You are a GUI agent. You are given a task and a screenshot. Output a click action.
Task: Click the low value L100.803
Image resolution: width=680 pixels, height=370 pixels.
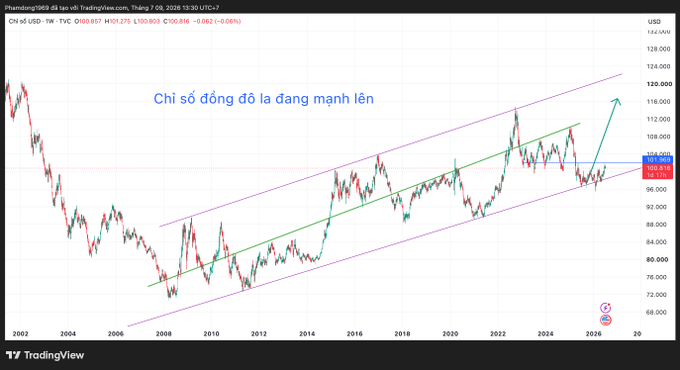[147, 21]
